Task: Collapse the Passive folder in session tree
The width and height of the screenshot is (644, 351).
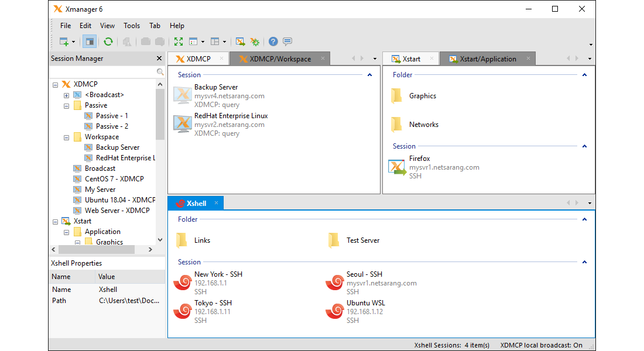Action: click(x=67, y=106)
